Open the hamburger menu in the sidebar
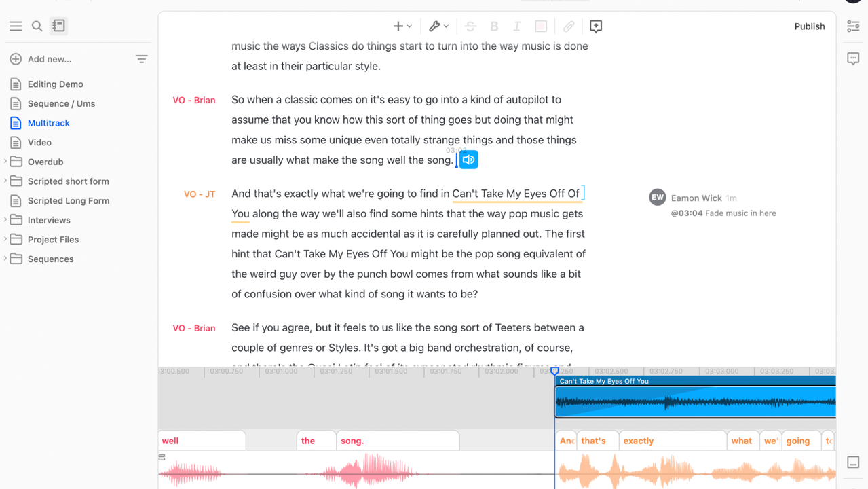868x489 pixels. (16, 26)
